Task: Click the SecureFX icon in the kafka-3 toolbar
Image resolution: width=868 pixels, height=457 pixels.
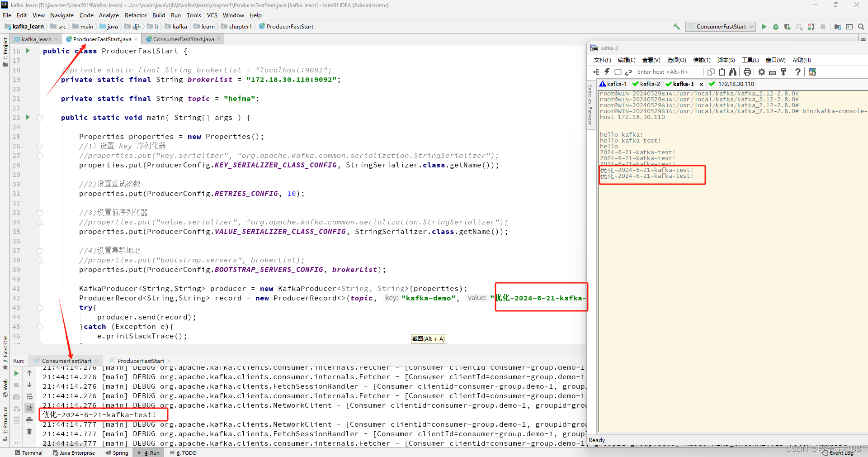Action: coord(812,72)
